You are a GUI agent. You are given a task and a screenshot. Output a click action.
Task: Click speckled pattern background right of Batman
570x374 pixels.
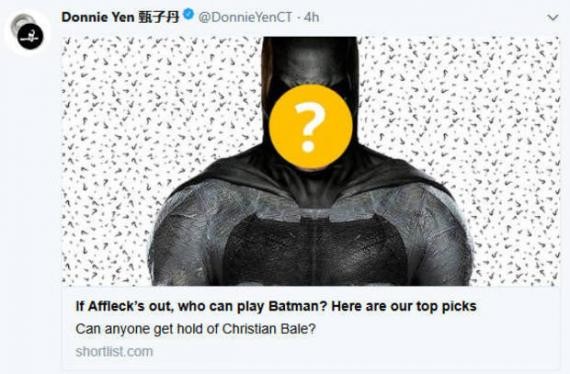pyautogui.click(x=491, y=127)
